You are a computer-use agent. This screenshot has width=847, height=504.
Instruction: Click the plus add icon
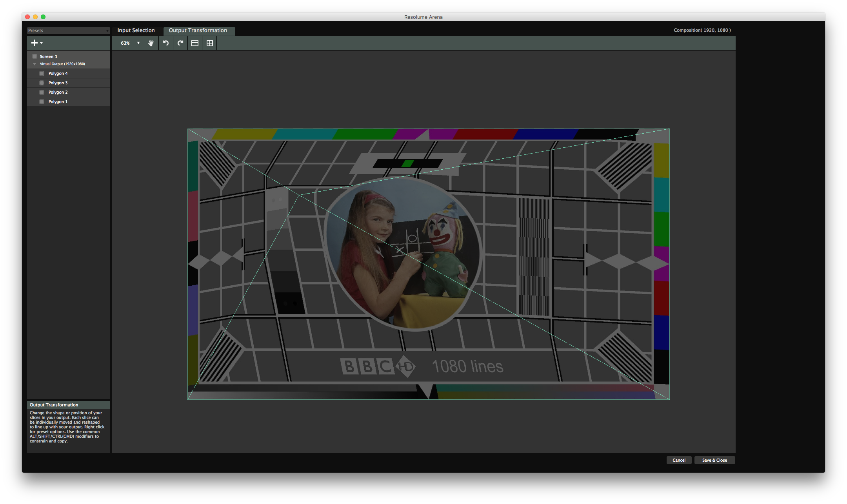35,43
